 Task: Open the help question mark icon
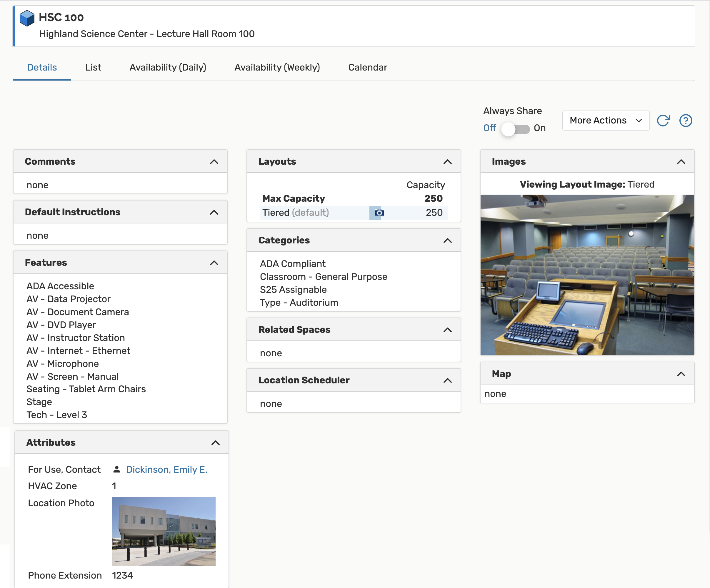tap(685, 121)
